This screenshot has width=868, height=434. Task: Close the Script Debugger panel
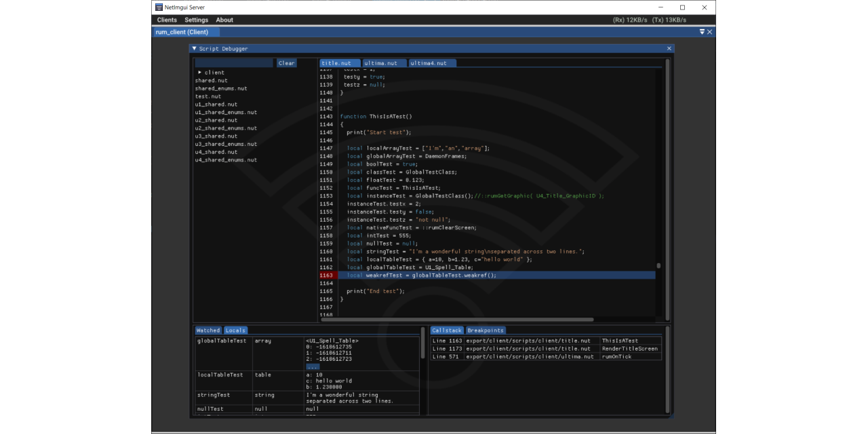669,49
